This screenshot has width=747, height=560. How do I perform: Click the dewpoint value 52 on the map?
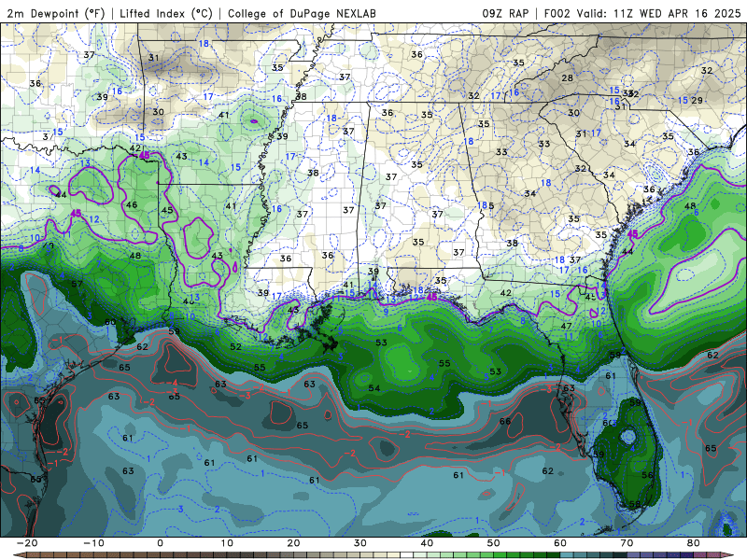tap(235, 346)
